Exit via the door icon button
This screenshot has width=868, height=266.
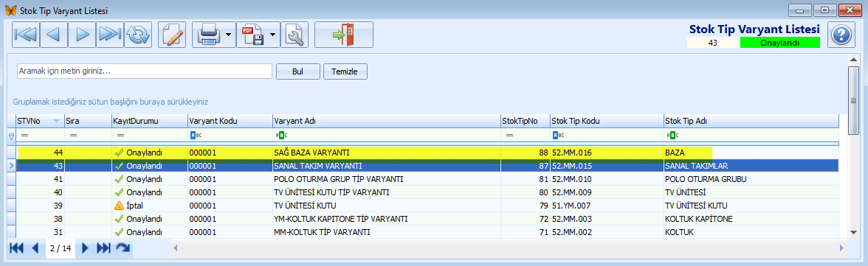[x=344, y=35]
